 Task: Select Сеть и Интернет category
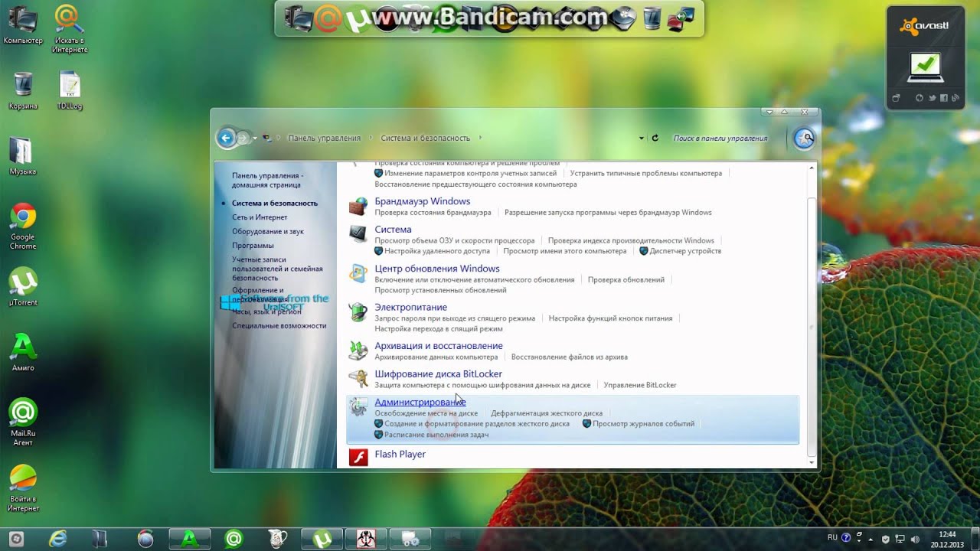tap(260, 217)
